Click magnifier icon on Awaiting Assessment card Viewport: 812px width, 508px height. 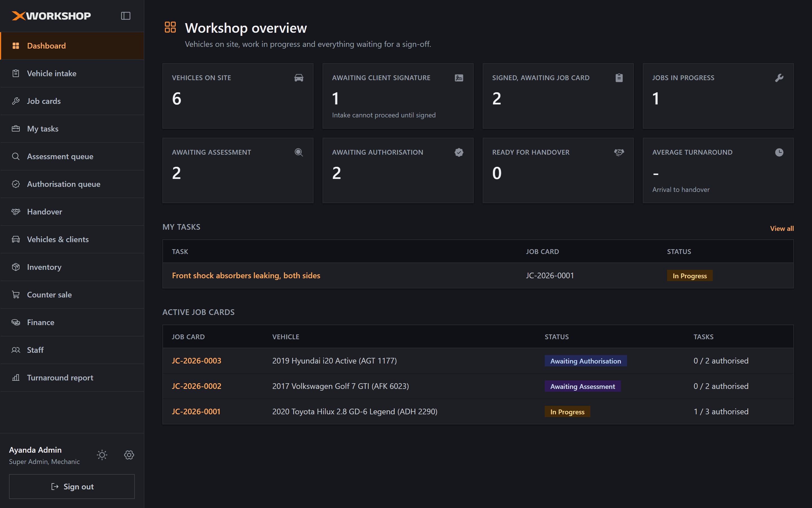click(299, 152)
